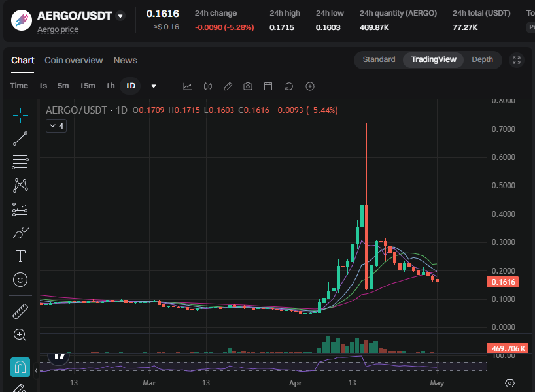This screenshot has width=535, height=392.
Task: Open the indicators chart icon
Action: [x=187, y=86]
